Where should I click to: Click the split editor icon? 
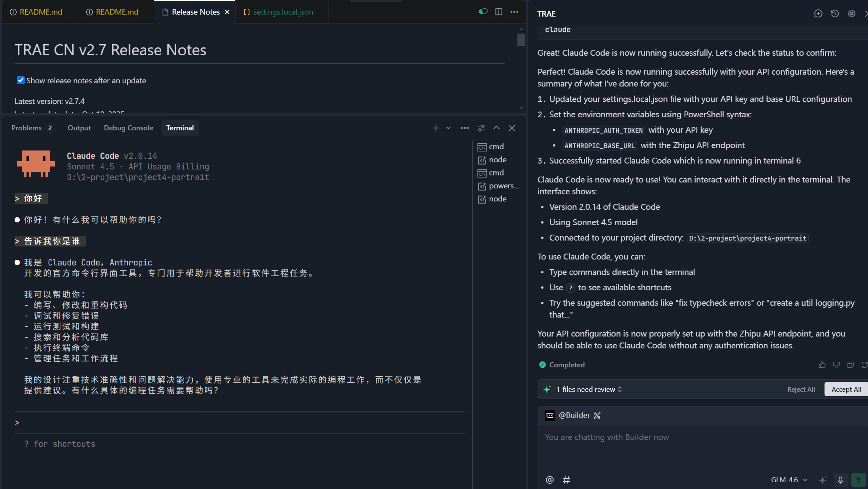click(x=499, y=12)
